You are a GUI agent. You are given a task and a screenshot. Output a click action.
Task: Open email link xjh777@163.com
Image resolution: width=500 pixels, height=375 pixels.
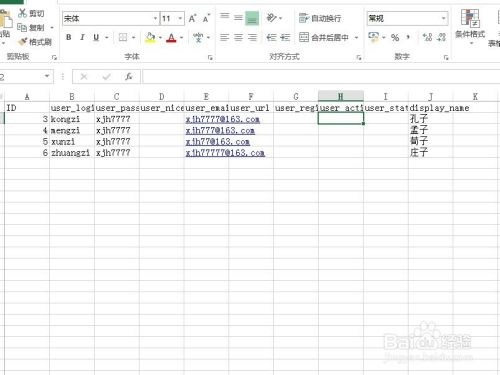point(220,130)
